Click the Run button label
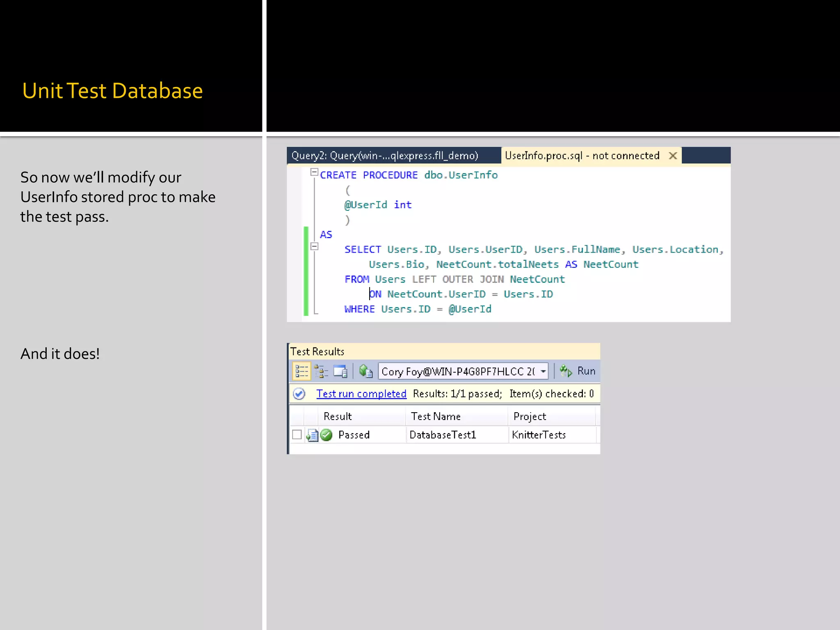 [586, 371]
